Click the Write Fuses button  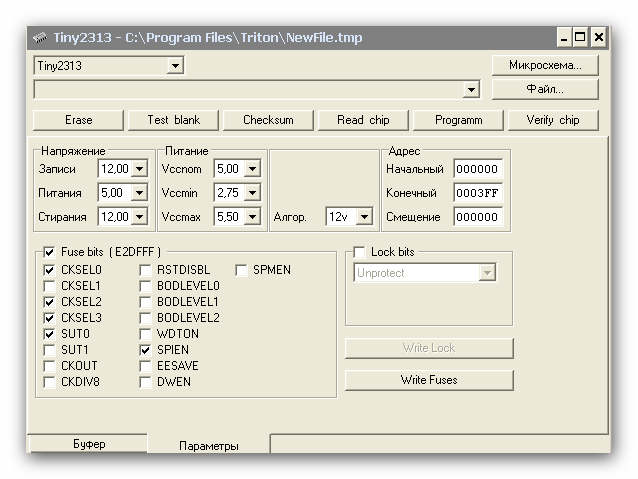pos(429,380)
